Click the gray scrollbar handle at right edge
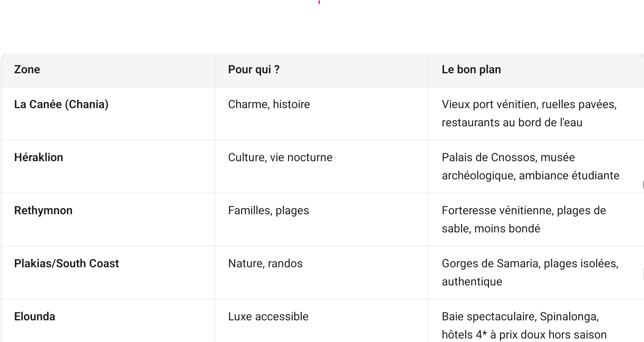 click(643, 185)
